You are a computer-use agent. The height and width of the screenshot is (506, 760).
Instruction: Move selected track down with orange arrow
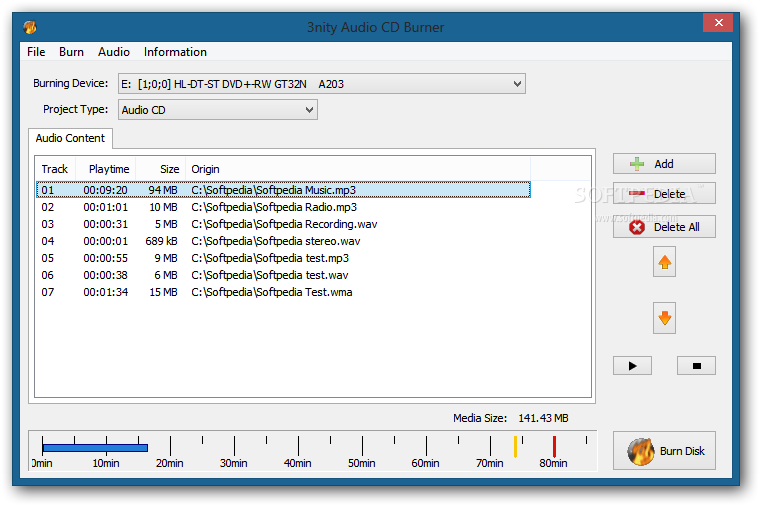point(664,318)
